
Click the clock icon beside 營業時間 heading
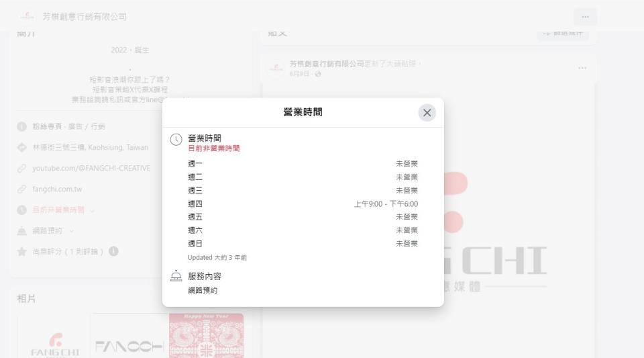point(176,139)
